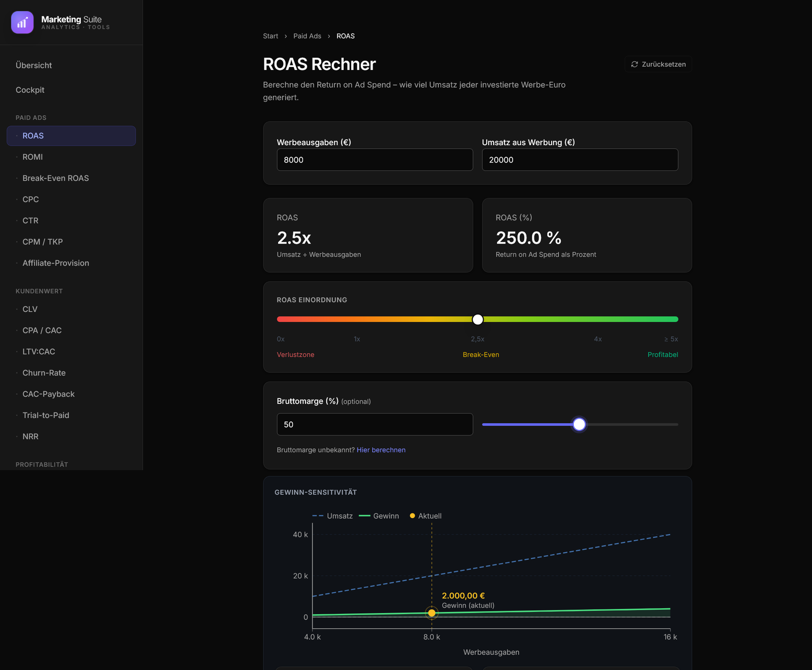Click the Werbeausgaben input field
The width and height of the screenshot is (812, 670).
coord(375,160)
